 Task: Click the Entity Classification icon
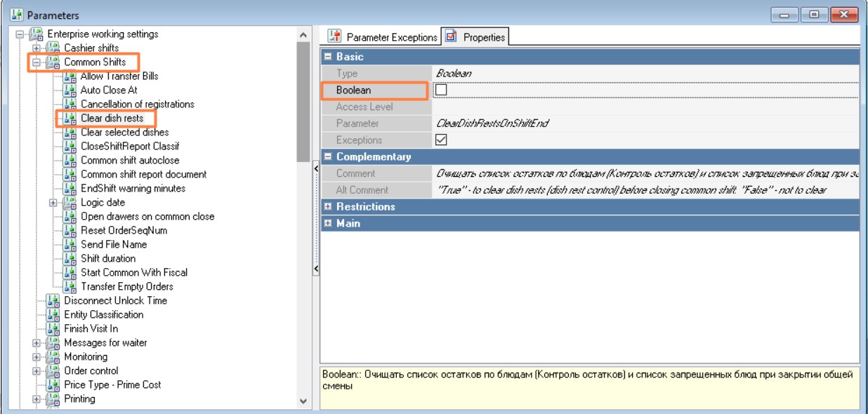click(53, 314)
